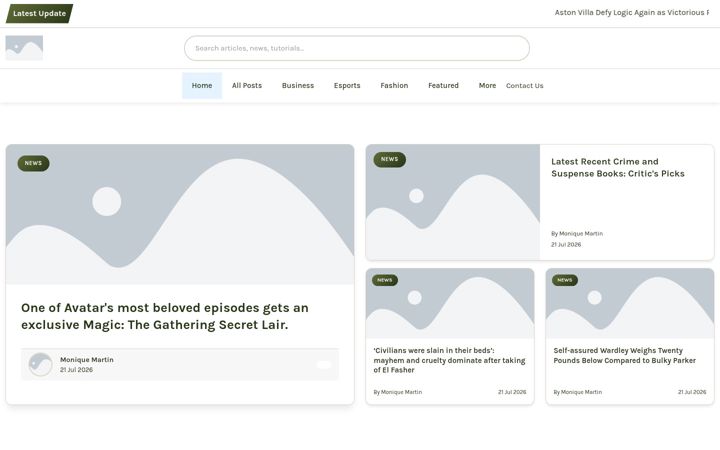The image size is (720, 450).
Task: Open the Fashion category
Action: click(x=394, y=85)
